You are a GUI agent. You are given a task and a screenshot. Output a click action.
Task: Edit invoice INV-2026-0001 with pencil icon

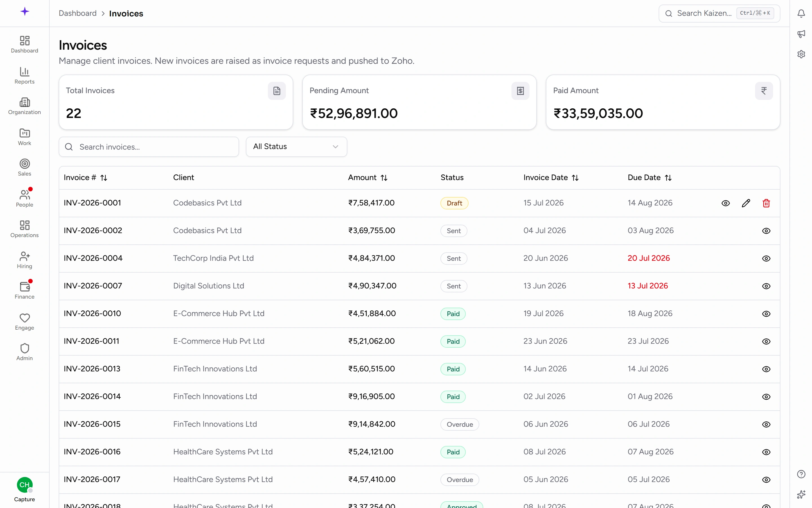745,203
